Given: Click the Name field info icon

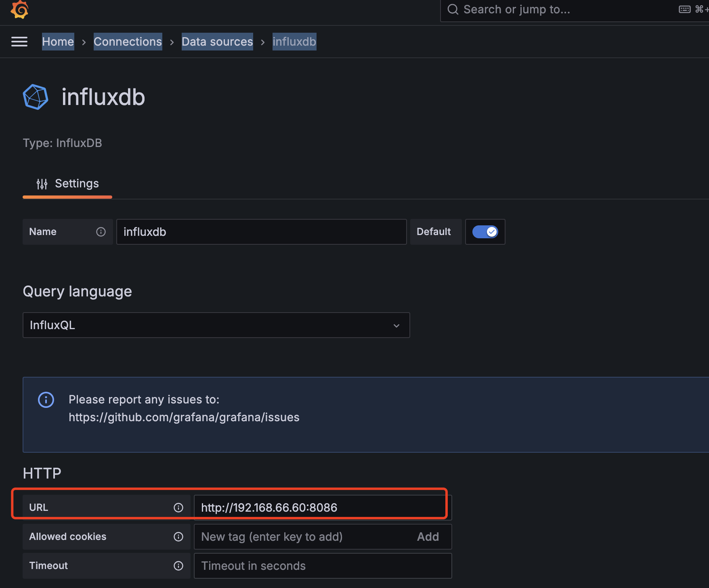Looking at the screenshot, I should [x=101, y=232].
